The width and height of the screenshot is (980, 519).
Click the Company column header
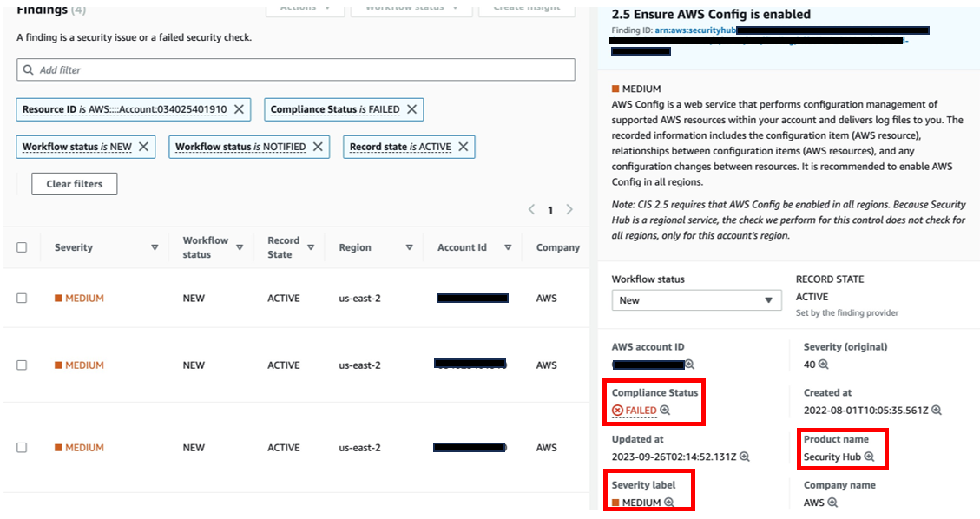pos(558,247)
